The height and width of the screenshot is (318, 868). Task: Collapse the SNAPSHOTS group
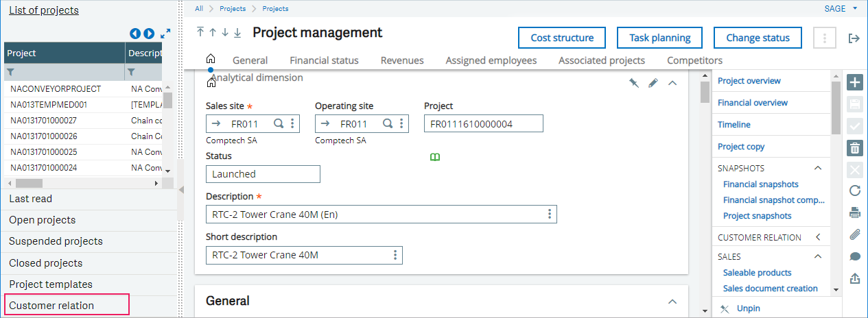[x=817, y=168]
